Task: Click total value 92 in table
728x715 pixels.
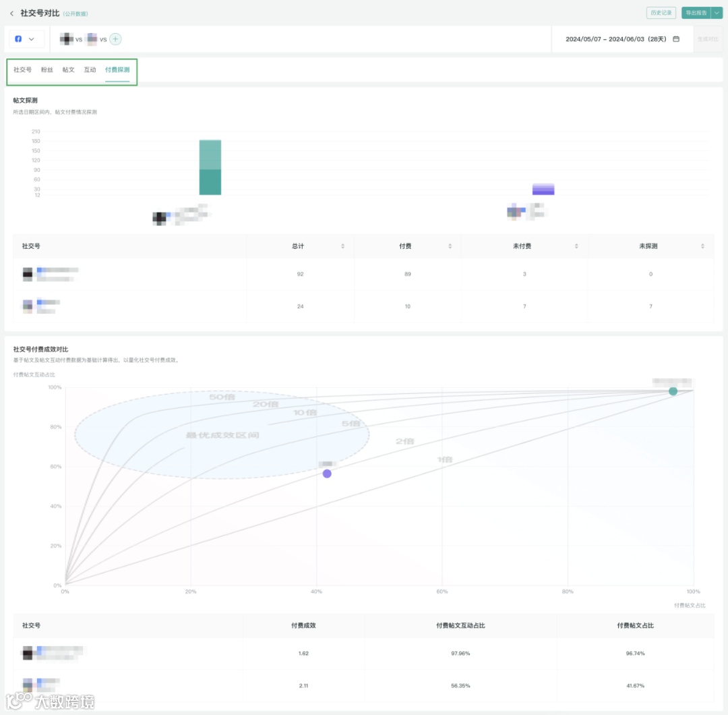Action: pos(301,274)
